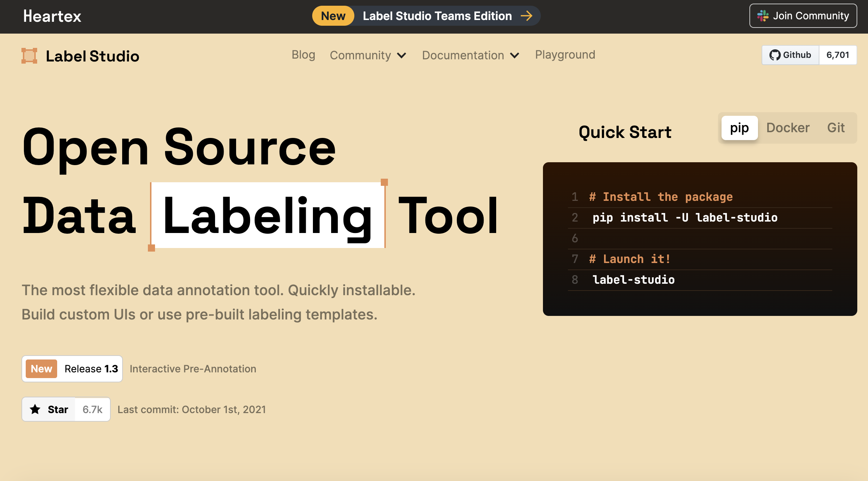The width and height of the screenshot is (868, 481).
Task: Click Join Community button
Action: click(x=803, y=16)
